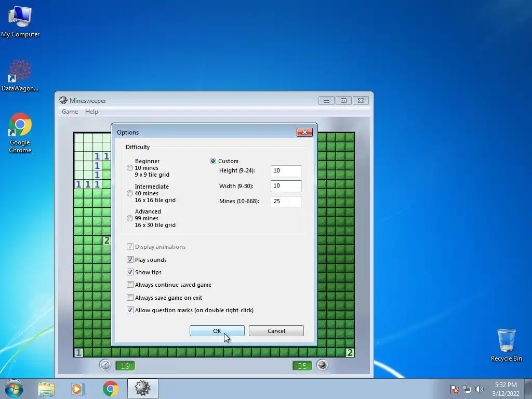Open My Computer desktop icon
The height and width of the screenshot is (399, 532).
[20, 21]
